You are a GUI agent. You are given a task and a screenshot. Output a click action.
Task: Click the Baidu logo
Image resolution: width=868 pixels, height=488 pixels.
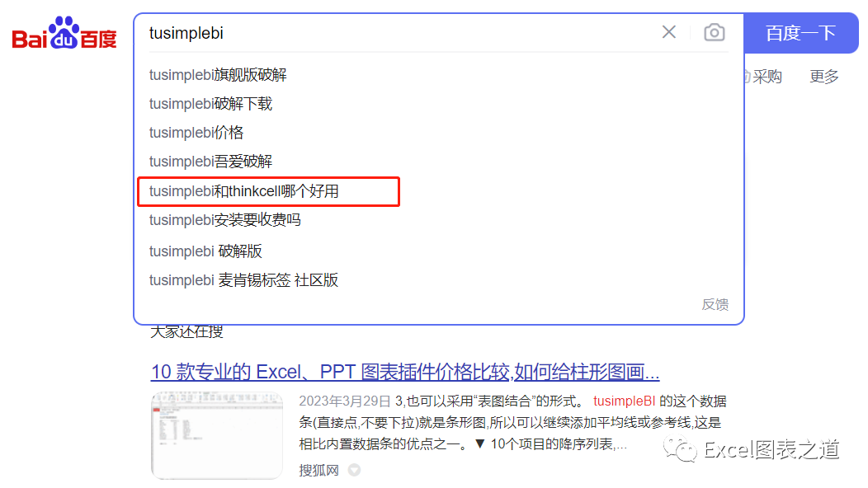point(64,33)
